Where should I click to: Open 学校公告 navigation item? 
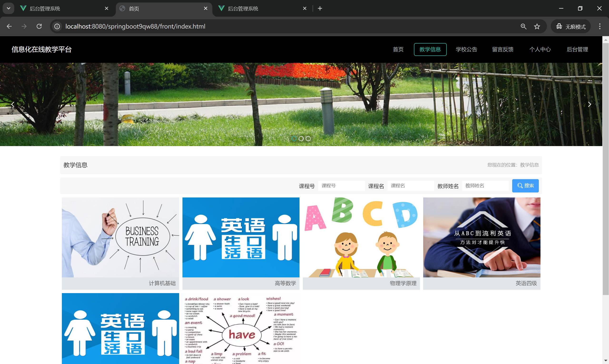point(466,49)
